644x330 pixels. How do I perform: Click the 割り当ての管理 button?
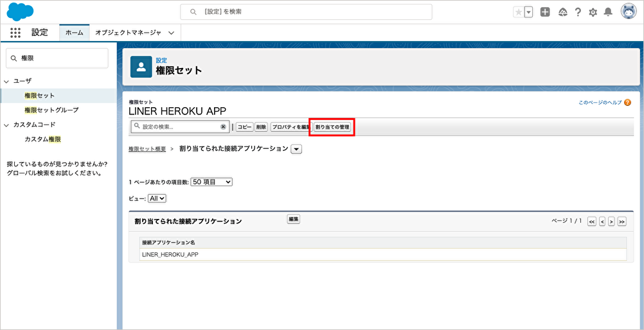[x=332, y=127]
